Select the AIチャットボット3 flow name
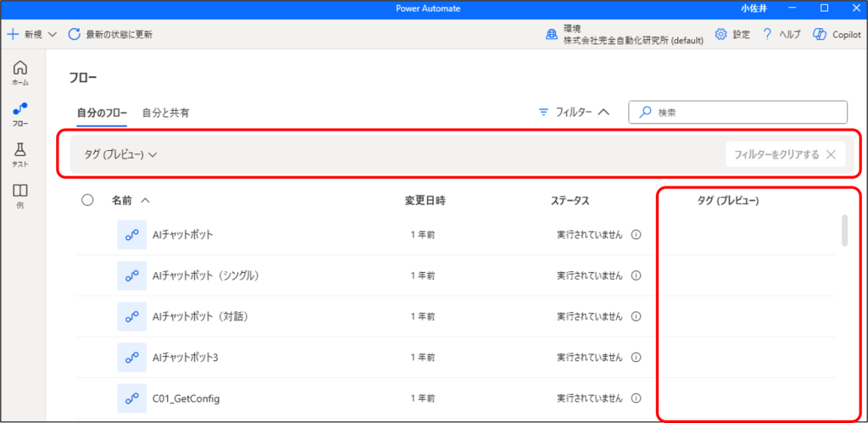Screen dimensions: 868x423 [x=186, y=358]
